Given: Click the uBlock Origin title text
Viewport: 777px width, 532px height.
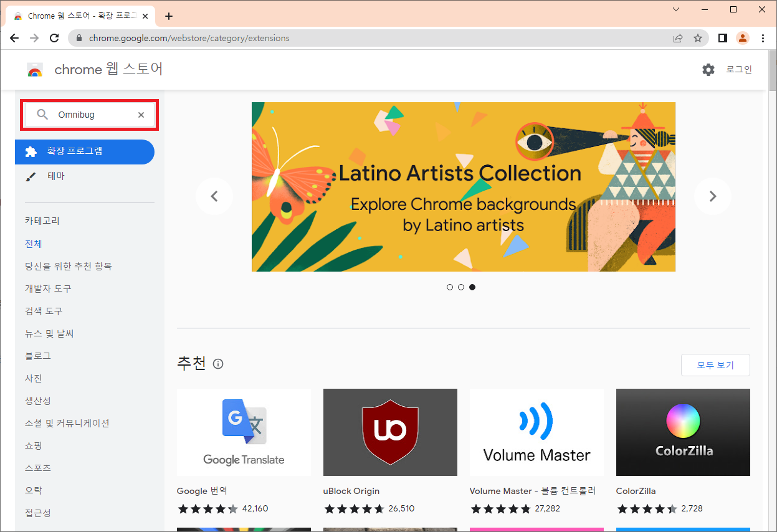Looking at the screenshot, I should pos(351,491).
